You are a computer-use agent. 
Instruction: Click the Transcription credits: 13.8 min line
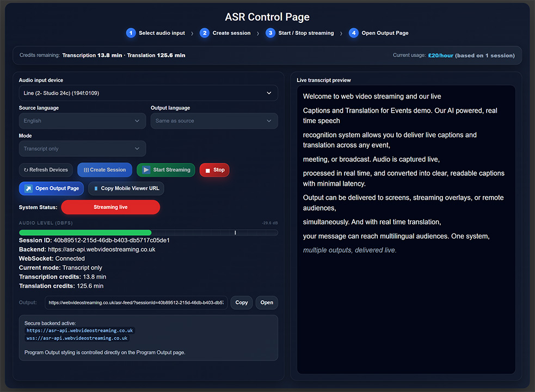click(63, 277)
